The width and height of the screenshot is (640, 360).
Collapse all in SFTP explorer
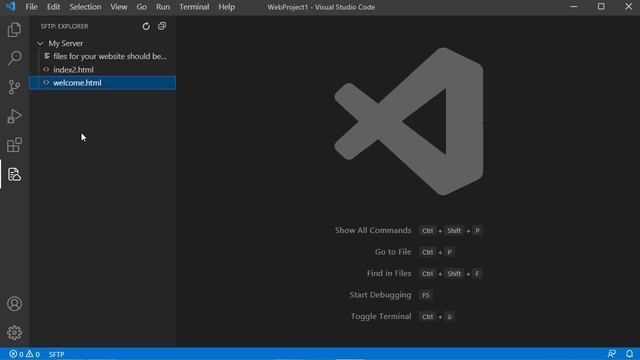coord(162,26)
